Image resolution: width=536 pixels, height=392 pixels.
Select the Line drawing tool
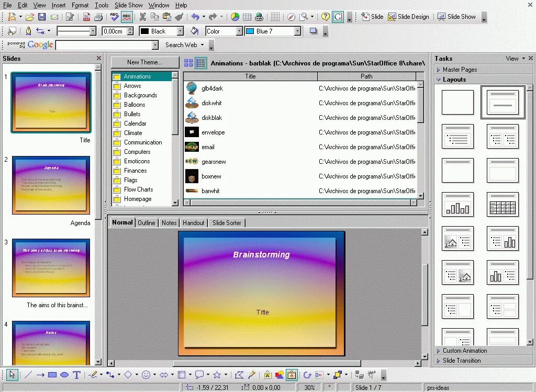tap(28, 375)
